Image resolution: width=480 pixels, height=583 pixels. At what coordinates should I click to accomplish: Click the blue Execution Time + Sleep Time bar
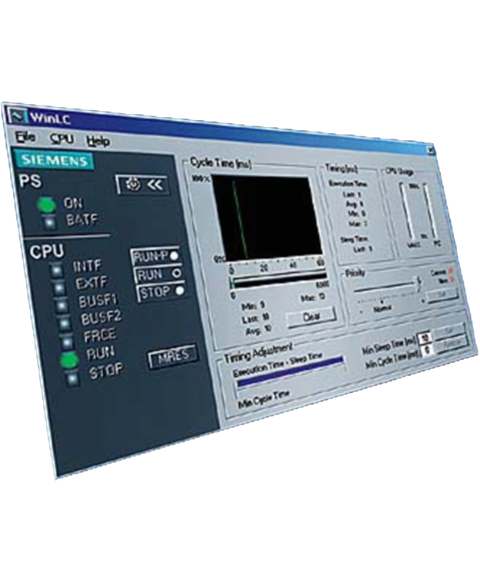pyautogui.click(x=290, y=372)
